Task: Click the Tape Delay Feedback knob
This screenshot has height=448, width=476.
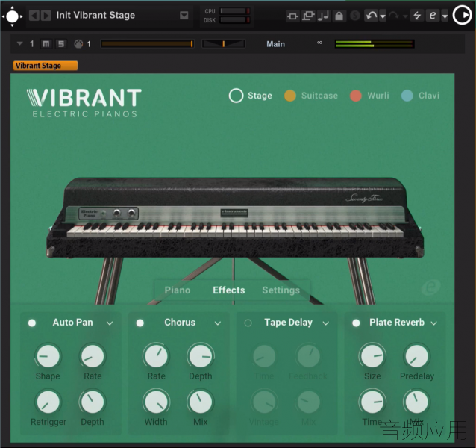Action: pos(308,356)
